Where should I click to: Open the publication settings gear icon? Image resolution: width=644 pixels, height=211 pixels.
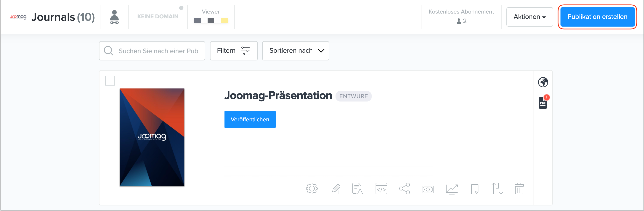pos(311,189)
